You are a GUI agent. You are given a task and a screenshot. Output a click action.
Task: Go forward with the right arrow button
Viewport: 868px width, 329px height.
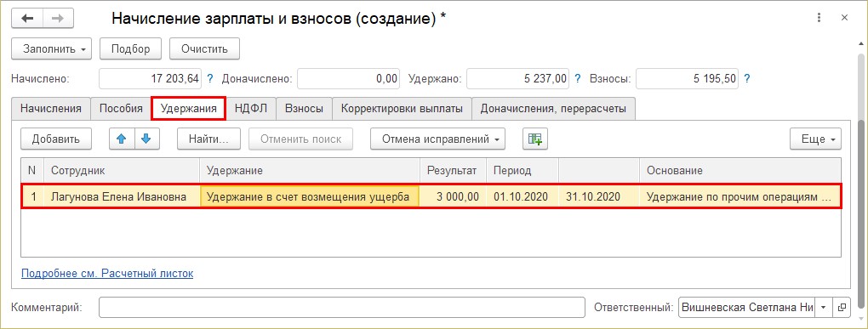point(57,18)
